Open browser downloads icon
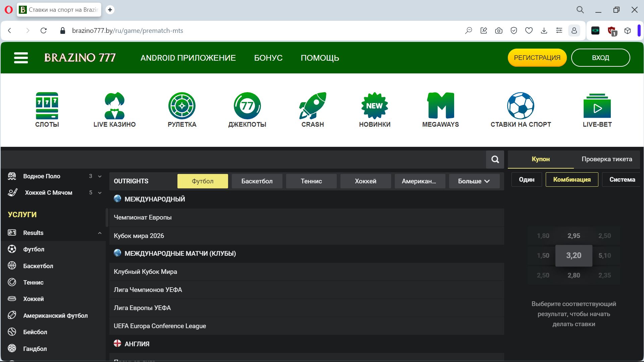 pos(544,31)
